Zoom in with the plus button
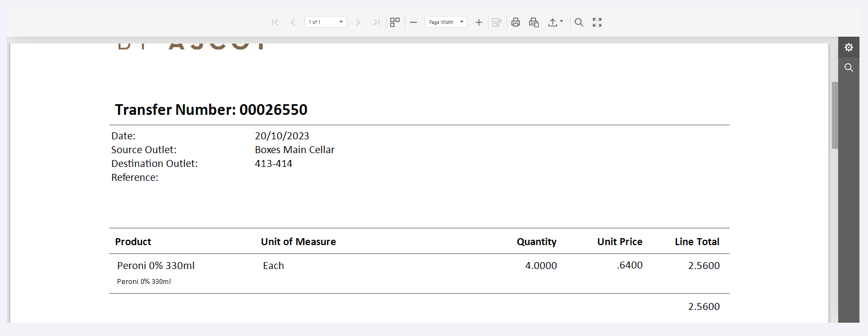The height and width of the screenshot is (336, 868). pyautogui.click(x=479, y=22)
